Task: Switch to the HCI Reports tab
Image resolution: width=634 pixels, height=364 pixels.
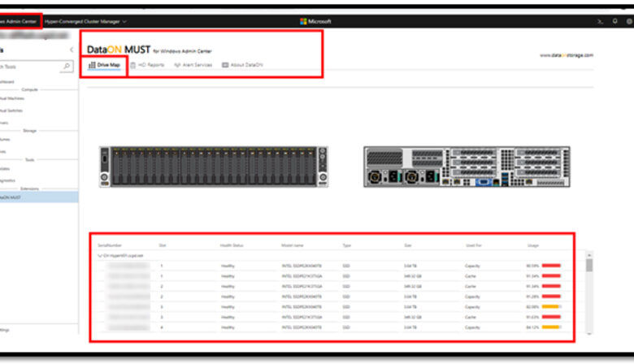Action: click(147, 65)
